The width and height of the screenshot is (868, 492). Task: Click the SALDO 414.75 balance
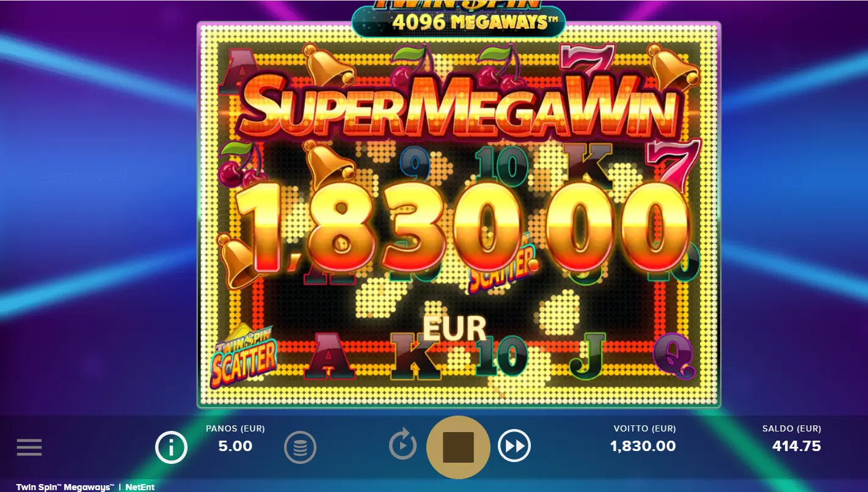pos(797,446)
